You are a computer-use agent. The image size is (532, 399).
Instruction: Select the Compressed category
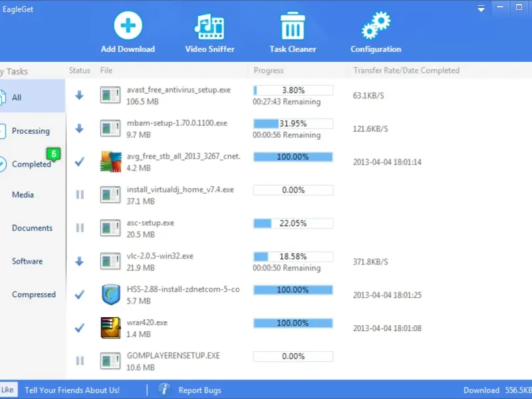point(34,294)
